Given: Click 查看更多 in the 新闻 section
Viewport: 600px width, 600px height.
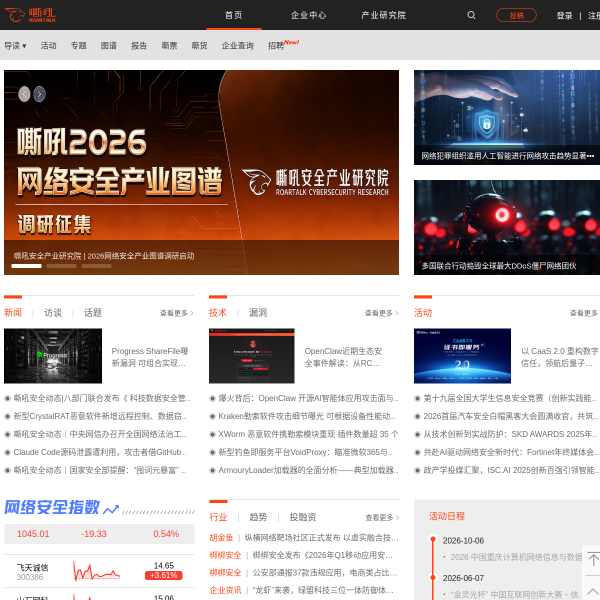Looking at the screenshot, I should (176, 313).
